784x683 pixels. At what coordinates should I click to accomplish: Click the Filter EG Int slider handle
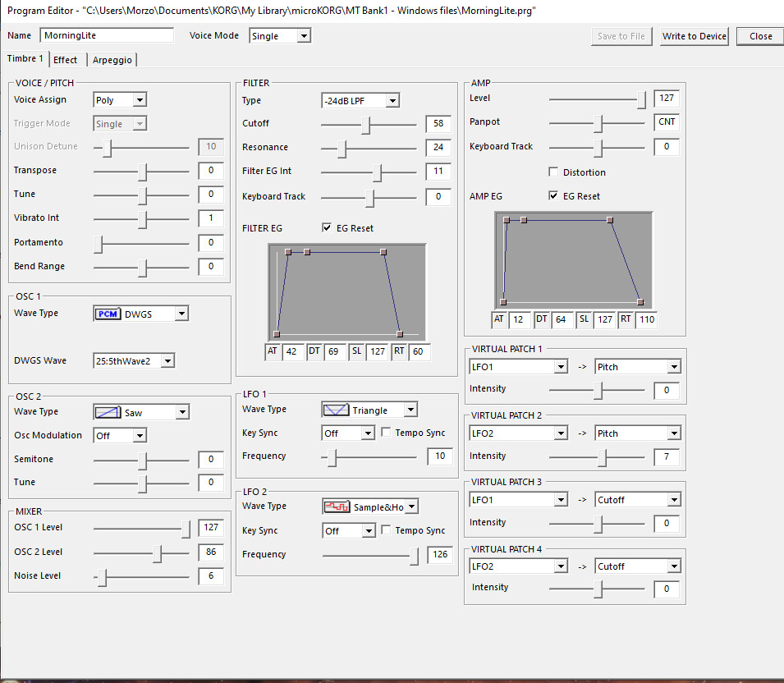coord(378,172)
